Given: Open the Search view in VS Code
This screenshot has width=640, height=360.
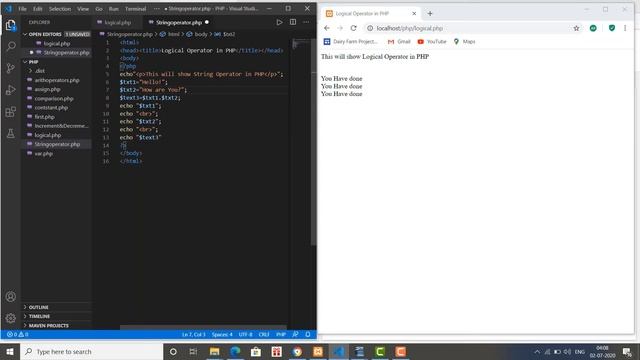Looking at the screenshot, I should click(x=11, y=46).
